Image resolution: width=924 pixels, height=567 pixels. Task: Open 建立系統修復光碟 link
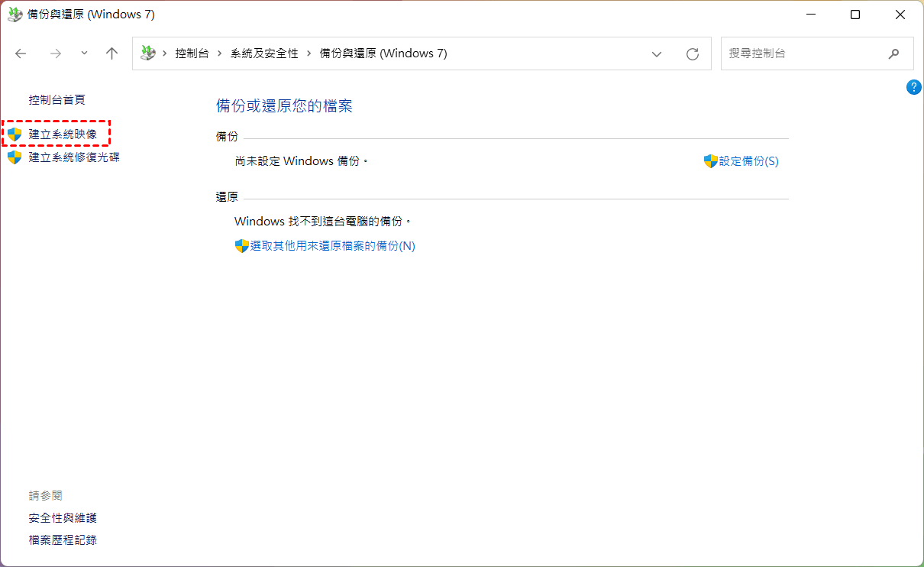click(74, 157)
